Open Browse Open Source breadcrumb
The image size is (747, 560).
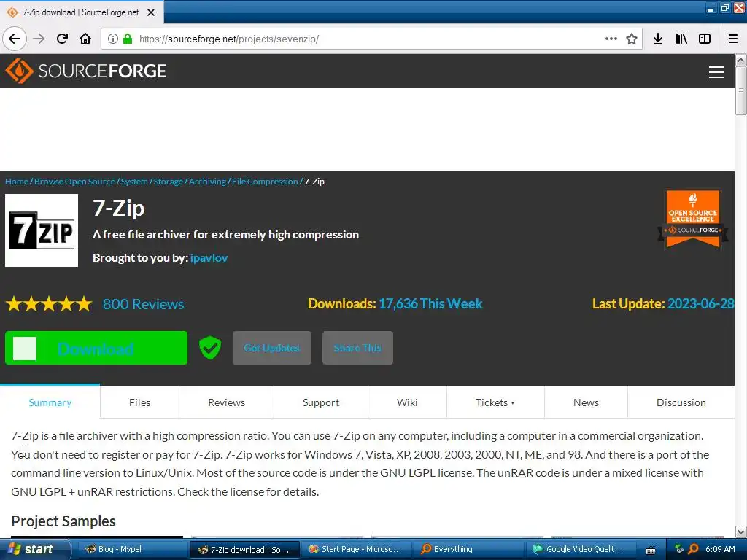[75, 182]
